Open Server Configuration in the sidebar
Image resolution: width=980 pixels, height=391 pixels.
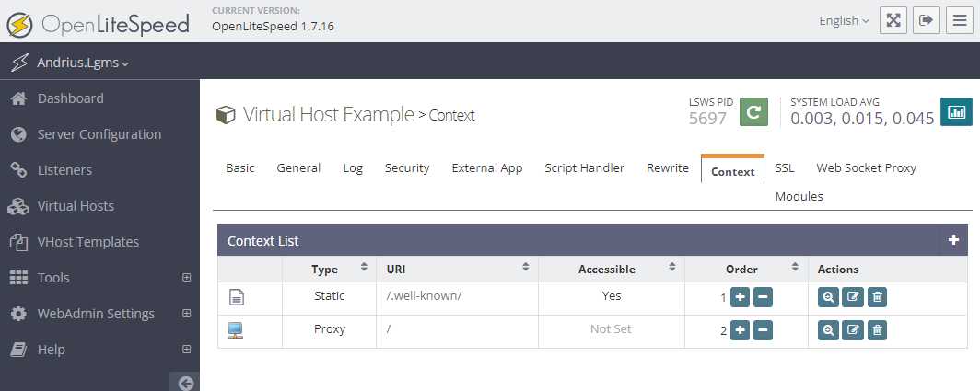(100, 134)
